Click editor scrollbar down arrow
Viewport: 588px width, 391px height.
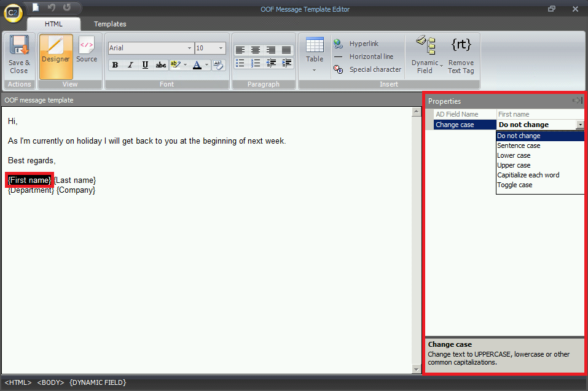pyautogui.click(x=416, y=370)
